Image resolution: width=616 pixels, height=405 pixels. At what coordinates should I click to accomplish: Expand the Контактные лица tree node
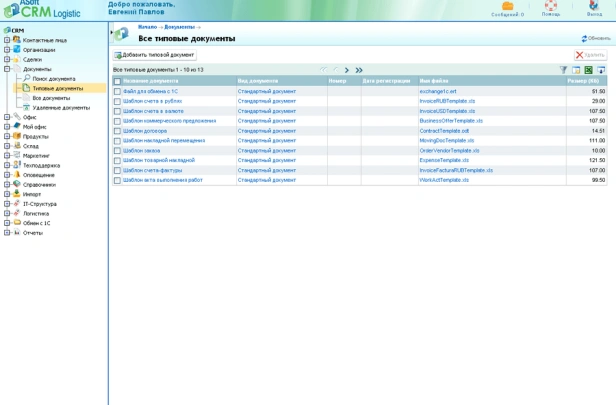[x=7, y=40]
